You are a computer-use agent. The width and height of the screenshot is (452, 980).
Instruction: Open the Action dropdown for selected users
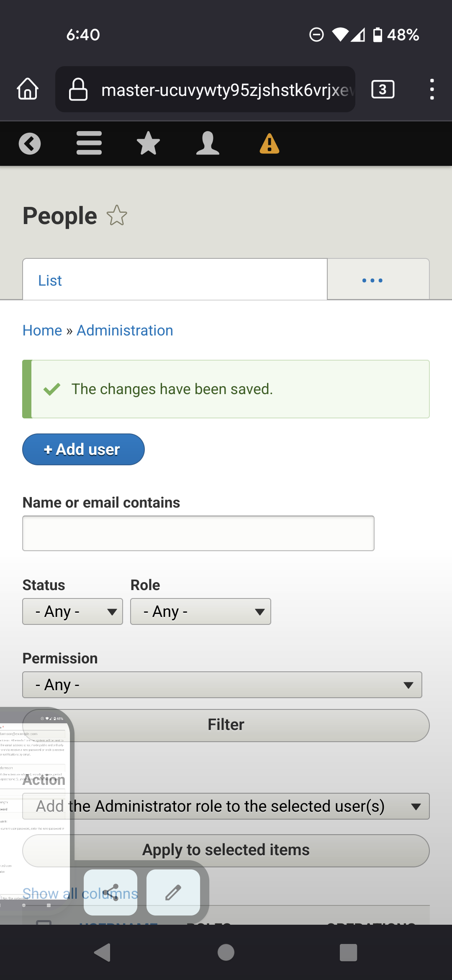pyautogui.click(x=226, y=806)
